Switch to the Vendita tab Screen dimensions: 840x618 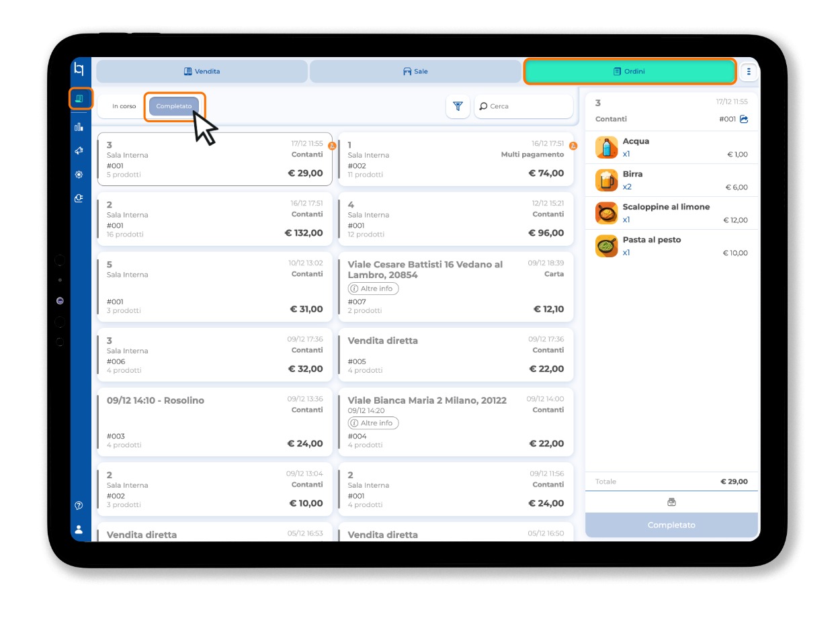point(202,71)
